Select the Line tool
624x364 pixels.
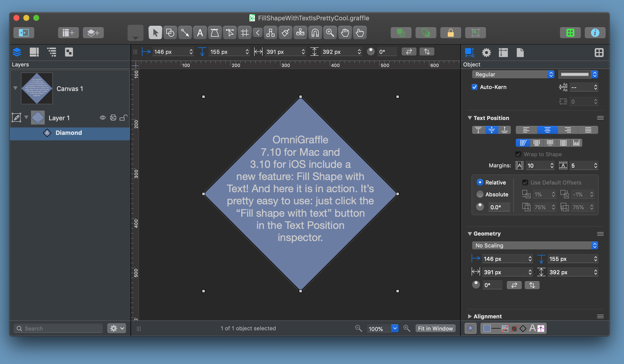(185, 33)
